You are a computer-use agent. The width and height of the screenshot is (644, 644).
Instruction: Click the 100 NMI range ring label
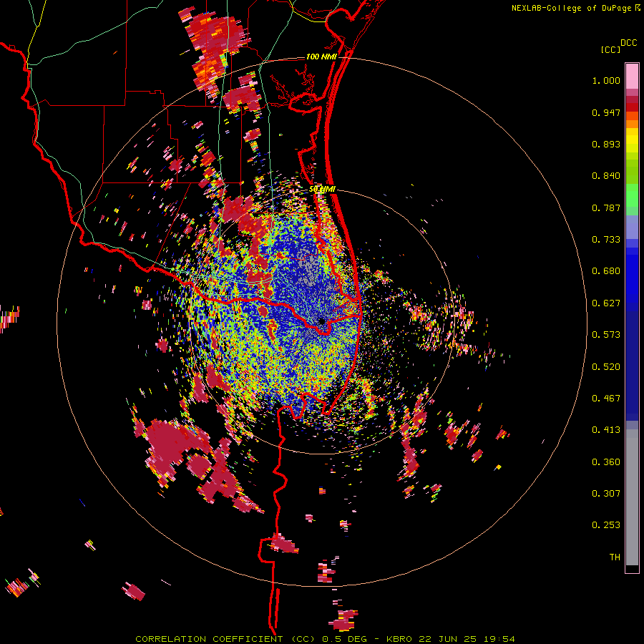pos(321,57)
